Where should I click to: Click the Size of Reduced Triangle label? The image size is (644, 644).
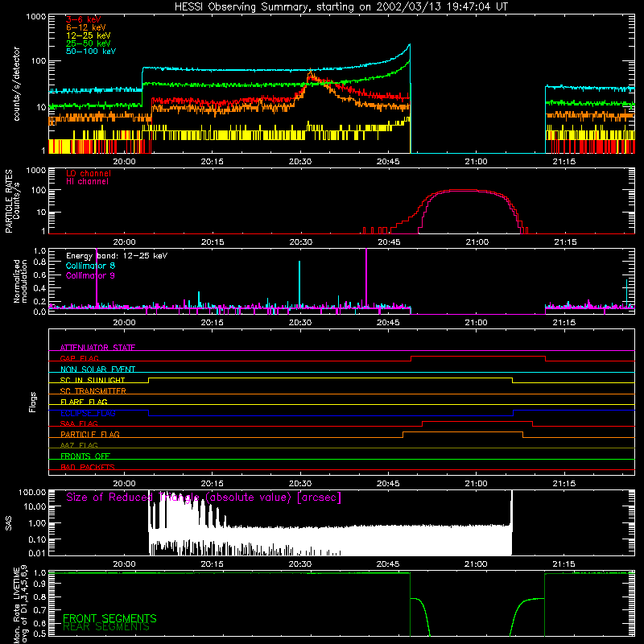click(x=204, y=497)
